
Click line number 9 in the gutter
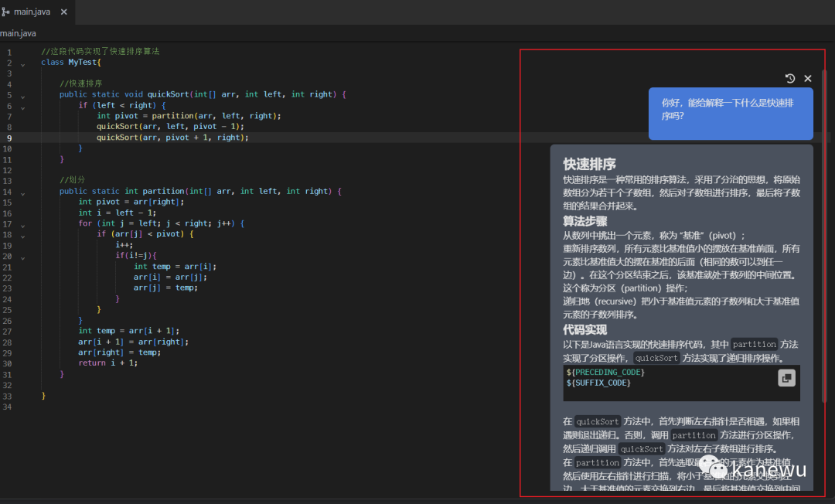tap(9, 138)
